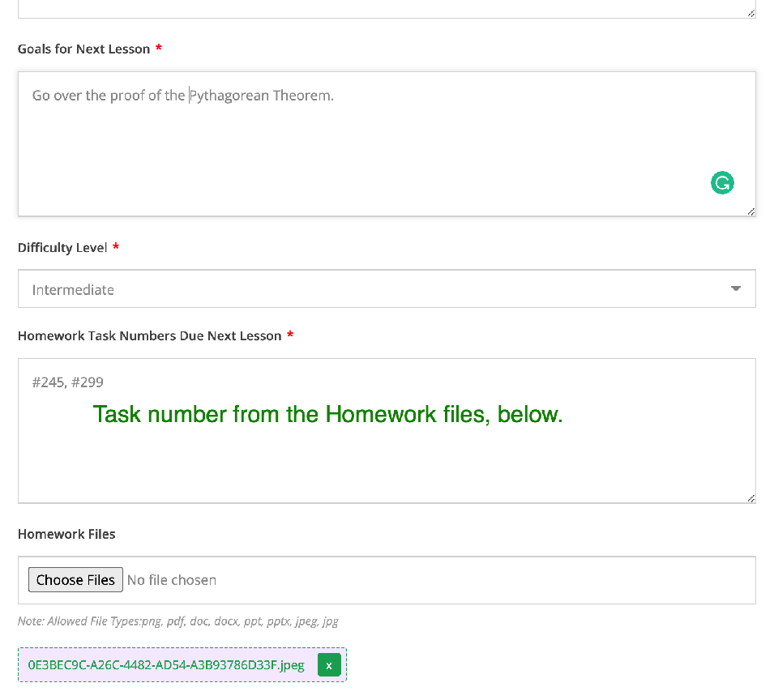Click resize handle of the topmost textarea
774x700 pixels.
point(750,13)
